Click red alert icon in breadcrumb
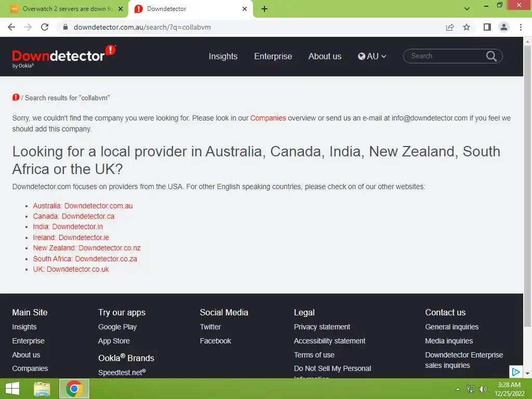532x399 pixels. point(16,97)
